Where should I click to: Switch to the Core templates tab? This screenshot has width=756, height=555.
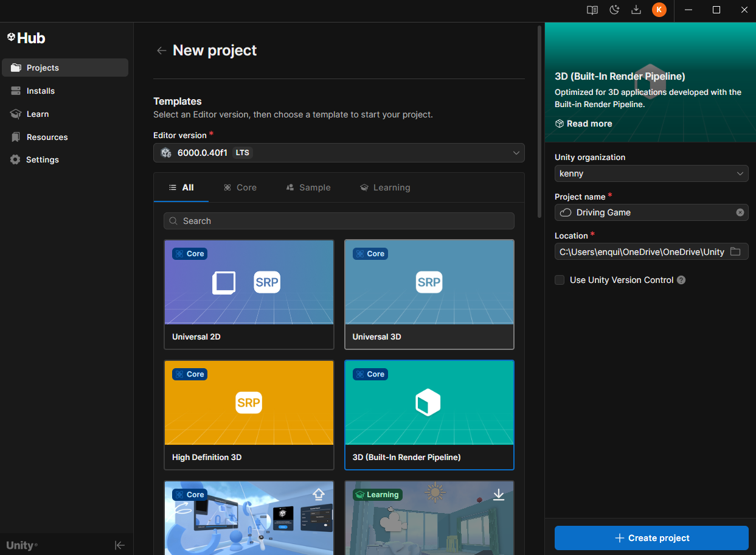[240, 187]
